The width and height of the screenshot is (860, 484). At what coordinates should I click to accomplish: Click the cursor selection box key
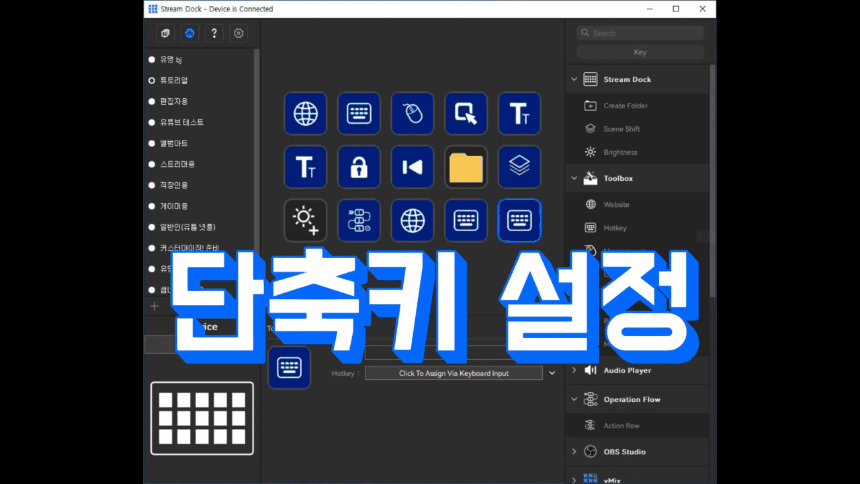[x=465, y=113]
